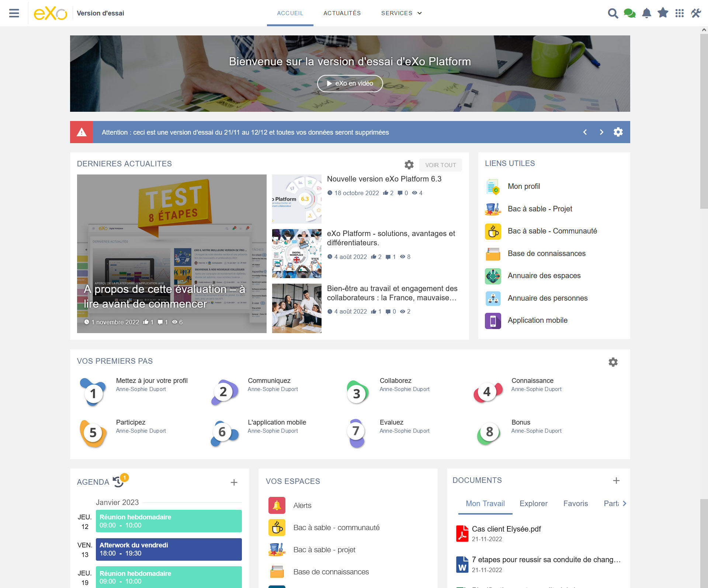Click the eXo logo
This screenshot has width=708, height=588.
click(50, 13)
